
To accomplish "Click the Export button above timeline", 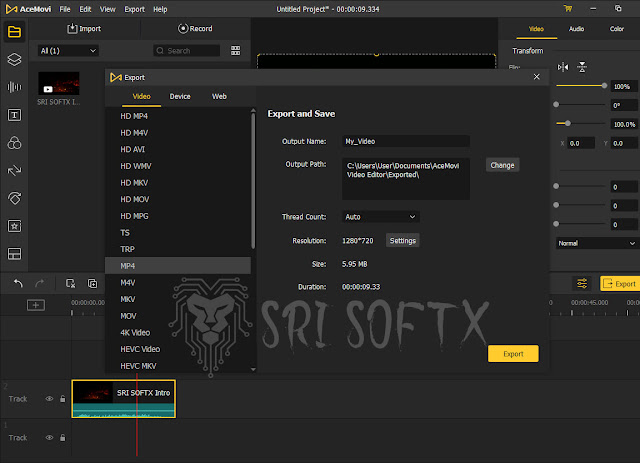I will [x=620, y=283].
